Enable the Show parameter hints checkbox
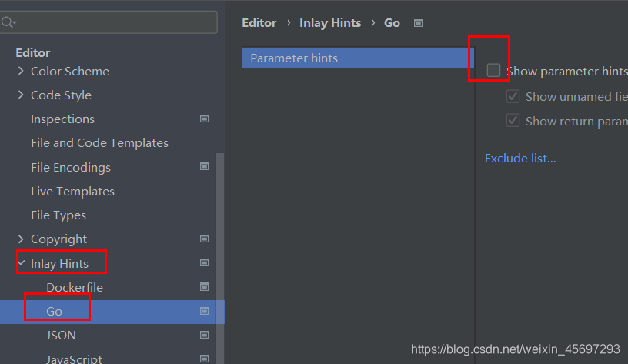This screenshot has width=628, height=364. coord(493,70)
